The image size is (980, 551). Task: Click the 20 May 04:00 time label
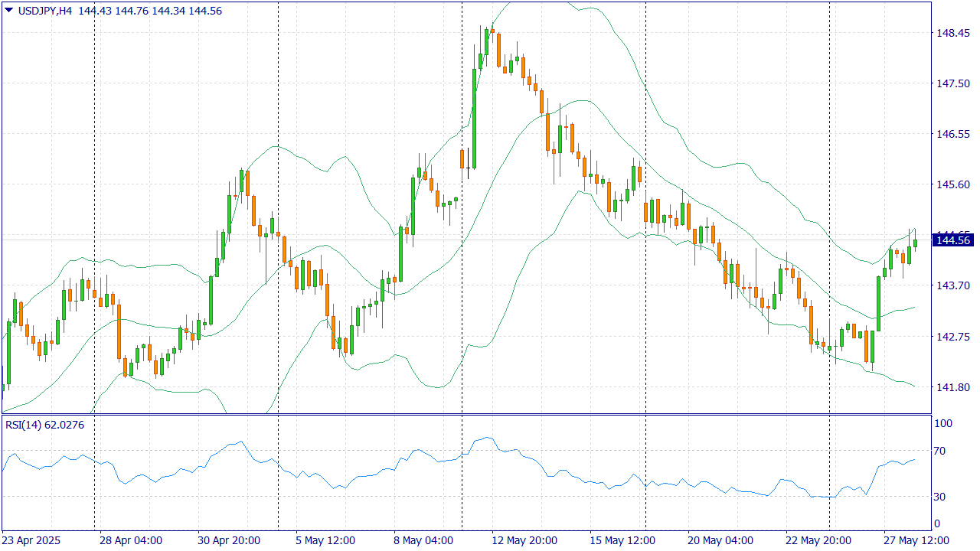[720, 540]
